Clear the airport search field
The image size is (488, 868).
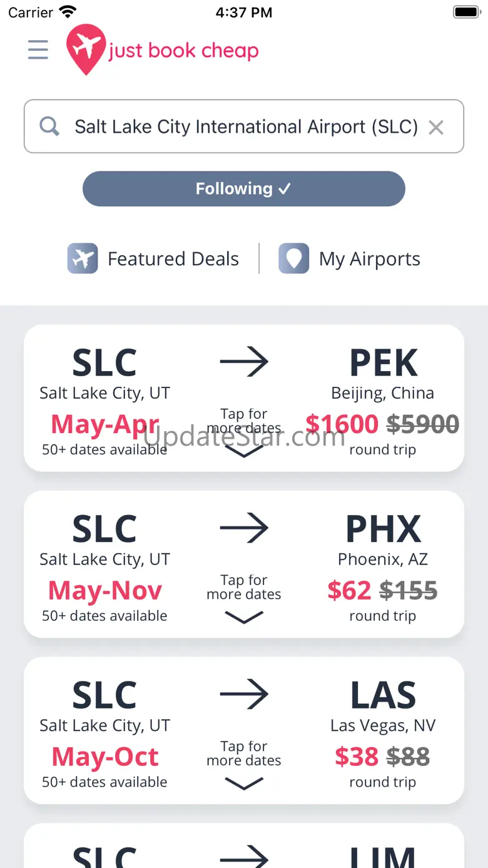pyautogui.click(x=436, y=128)
